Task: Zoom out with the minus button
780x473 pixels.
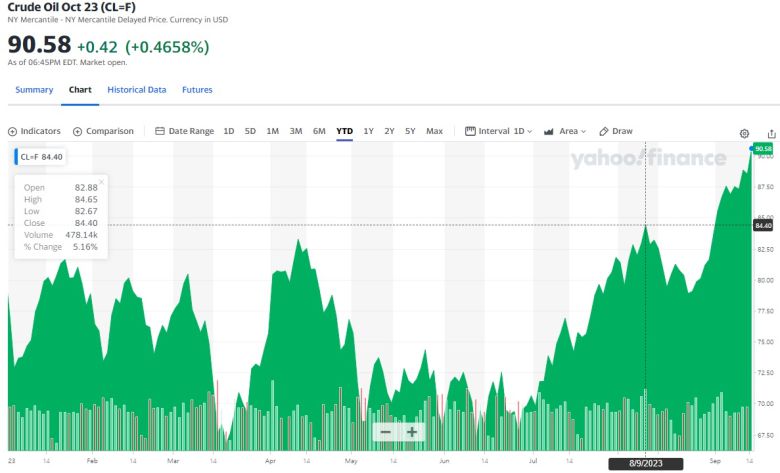Action: point(385,432)
